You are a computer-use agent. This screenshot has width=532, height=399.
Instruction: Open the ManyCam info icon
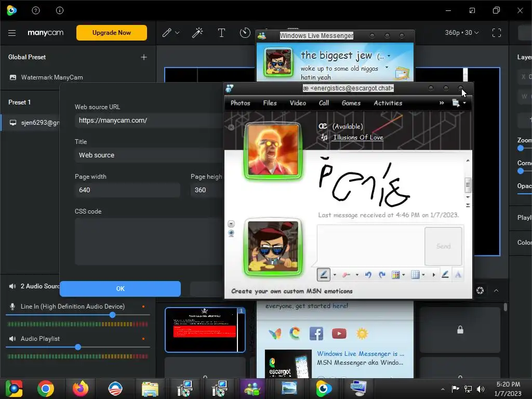coord(60,10)
